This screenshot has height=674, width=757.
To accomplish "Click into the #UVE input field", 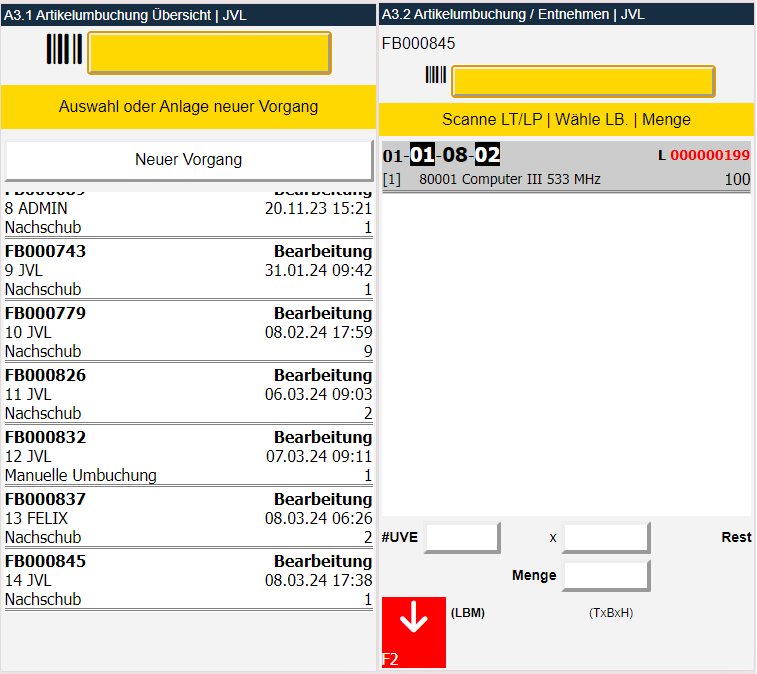I will point(462,537).
